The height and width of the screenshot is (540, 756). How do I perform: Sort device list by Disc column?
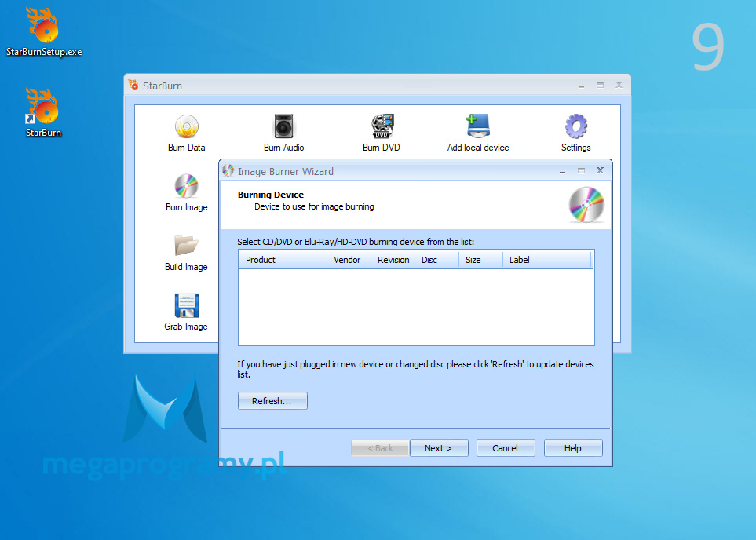(436, 260)
